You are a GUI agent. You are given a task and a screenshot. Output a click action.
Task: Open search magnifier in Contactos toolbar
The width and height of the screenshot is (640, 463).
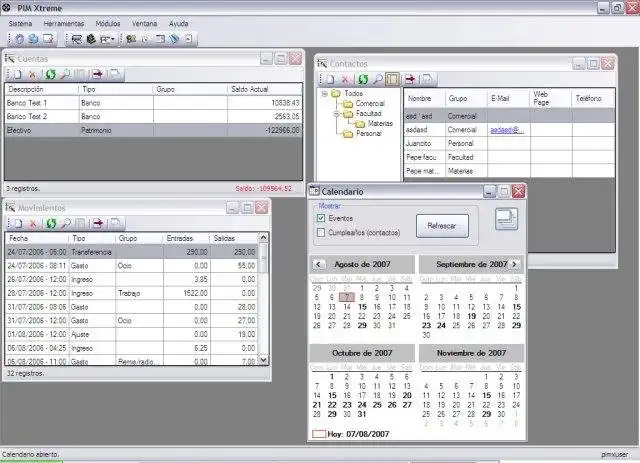point(378,79)
